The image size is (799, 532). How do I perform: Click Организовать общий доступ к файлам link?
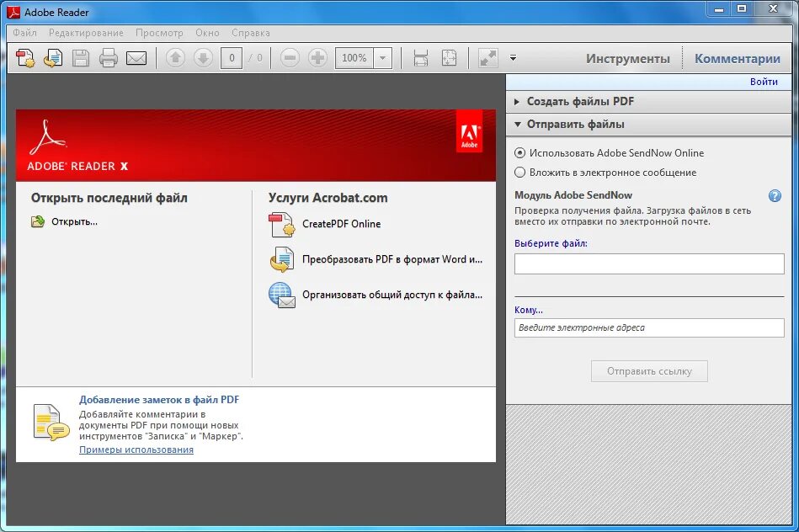(392, 295)
